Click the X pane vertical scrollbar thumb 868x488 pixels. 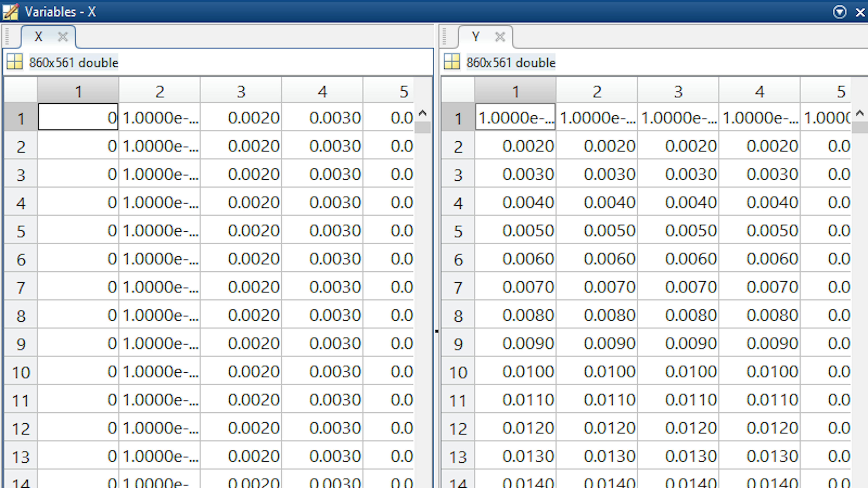coord(423,128)
